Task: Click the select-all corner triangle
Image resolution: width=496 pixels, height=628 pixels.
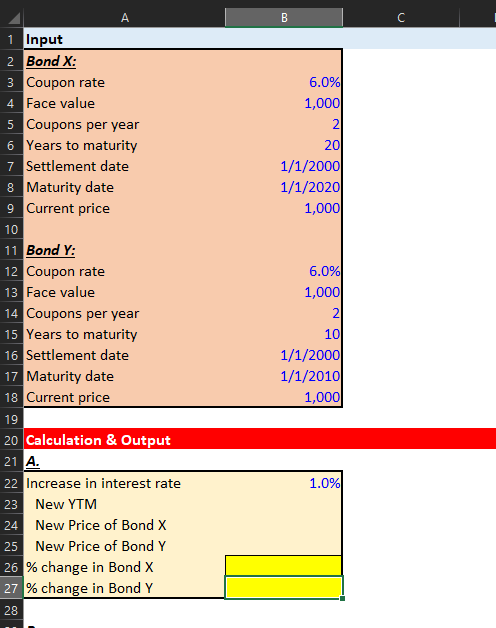Action: coord(12,18)
